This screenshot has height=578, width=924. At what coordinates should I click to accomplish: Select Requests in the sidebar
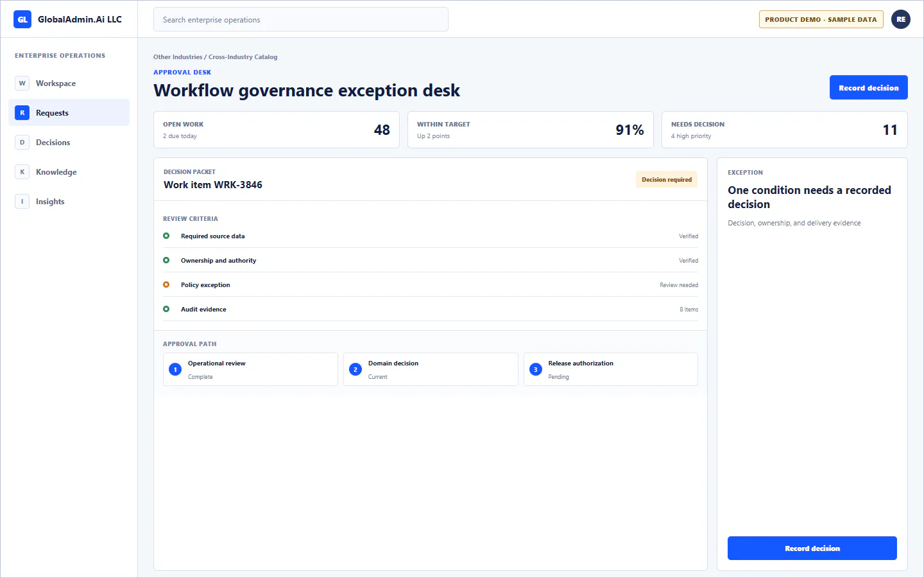tap(69, 113)
